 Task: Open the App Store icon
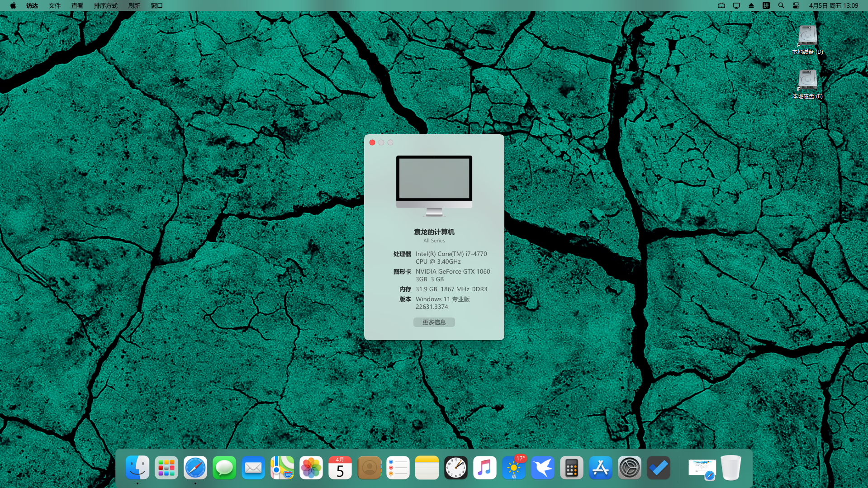point(600,468)
